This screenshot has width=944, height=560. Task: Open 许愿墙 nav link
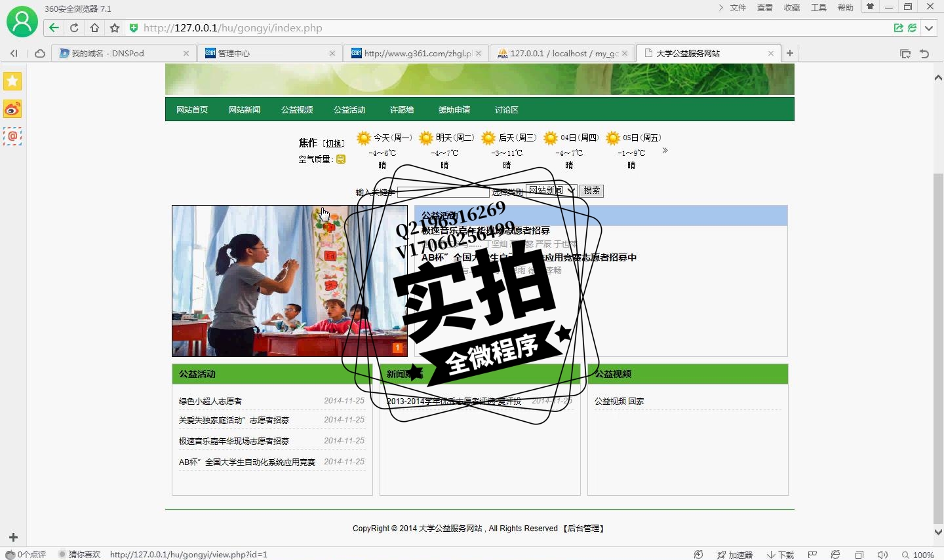(x=402, y=109)
